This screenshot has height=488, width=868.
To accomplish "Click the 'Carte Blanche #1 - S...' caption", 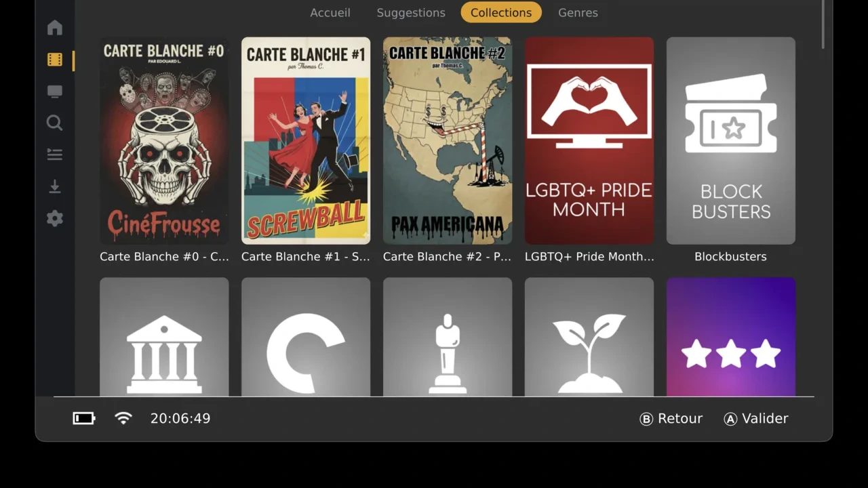I will coord(306,256).
